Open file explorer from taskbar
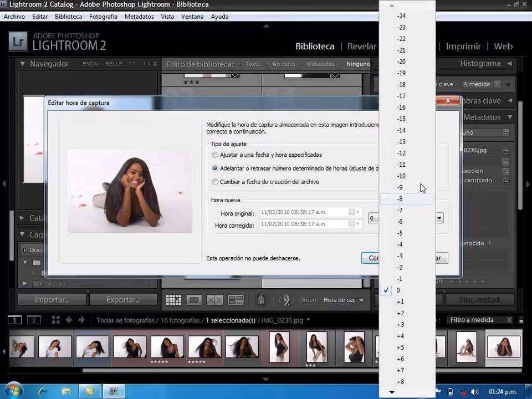 click(x=66, y=391)
